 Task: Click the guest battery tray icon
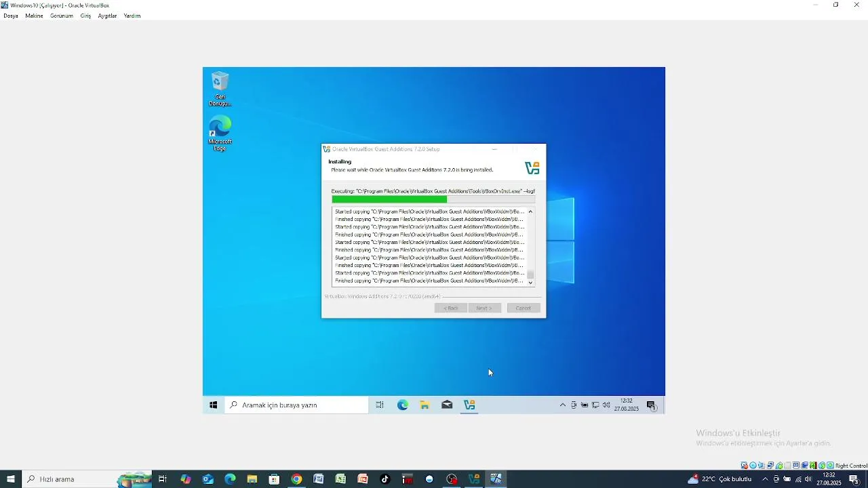pyautogui.click(x=585, y=405)
